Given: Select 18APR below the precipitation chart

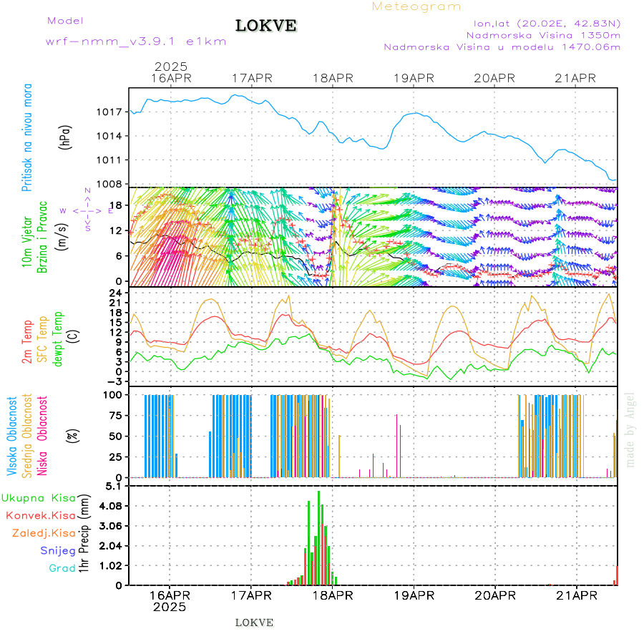Looking at the screenshot, I should (x=333, y=595).
